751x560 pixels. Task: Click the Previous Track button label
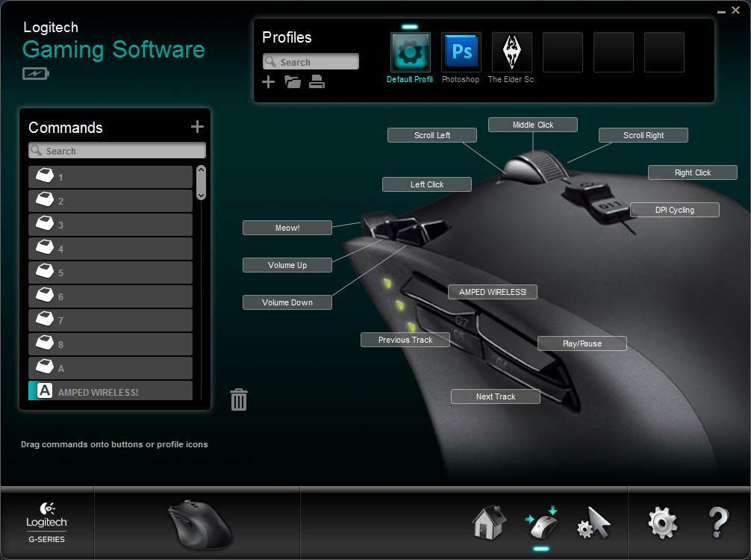point(405,340)
